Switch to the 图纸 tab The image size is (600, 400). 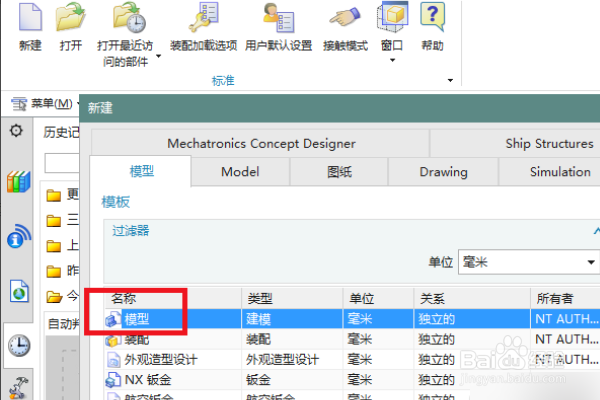click(339, 171)
